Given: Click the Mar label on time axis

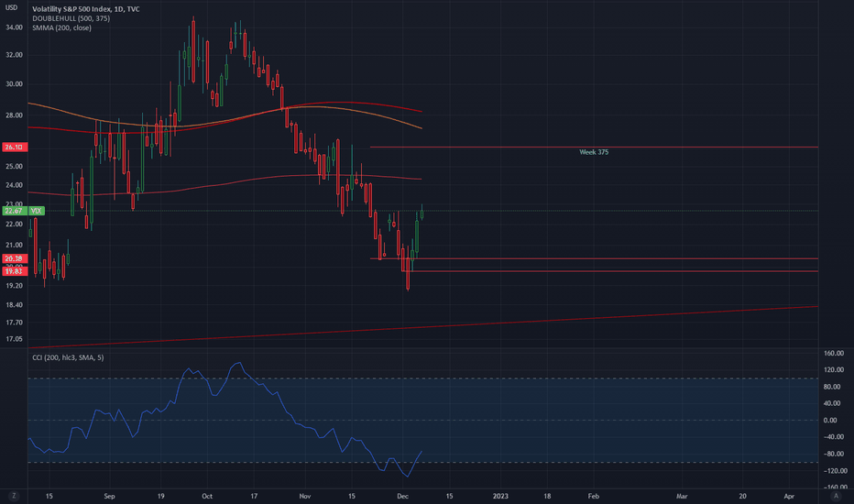Looking at the screenshot, I should click(x=682, y=497).
